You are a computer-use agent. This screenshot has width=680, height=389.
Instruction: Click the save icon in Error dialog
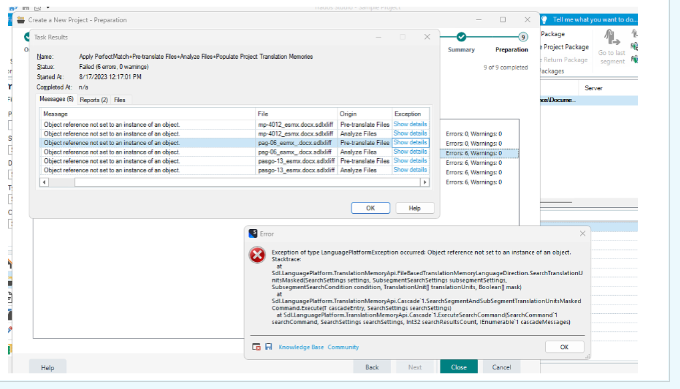click(x=268, y=347)
